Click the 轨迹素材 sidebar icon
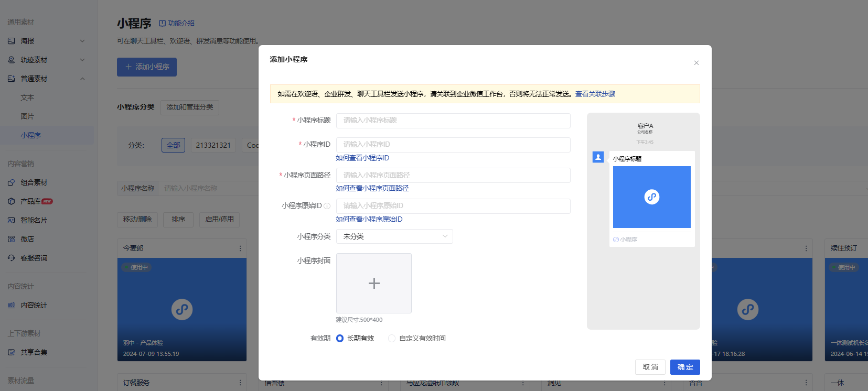 pyautogui.click(x=12, y=60)
